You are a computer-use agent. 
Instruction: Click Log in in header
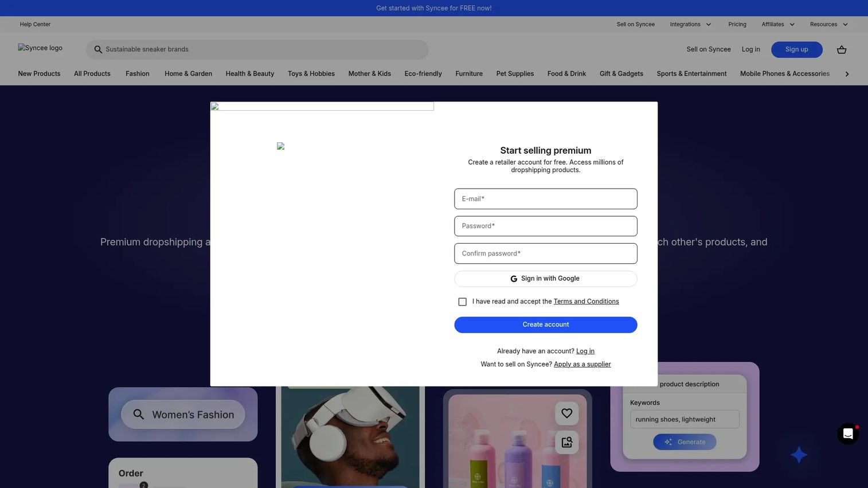click(750, 49)
